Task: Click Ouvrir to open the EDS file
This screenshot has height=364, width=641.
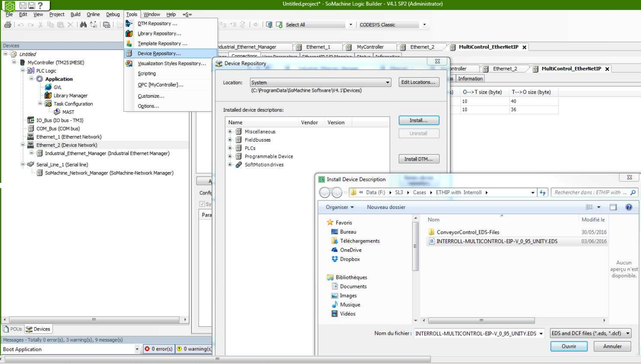Action: (569, 347)
